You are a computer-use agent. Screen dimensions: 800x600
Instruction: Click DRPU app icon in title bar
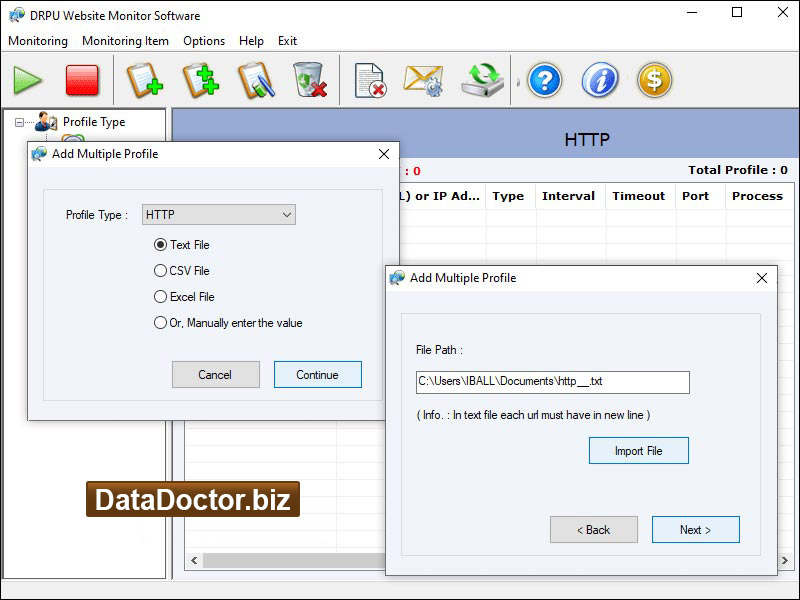pos(16,15)
